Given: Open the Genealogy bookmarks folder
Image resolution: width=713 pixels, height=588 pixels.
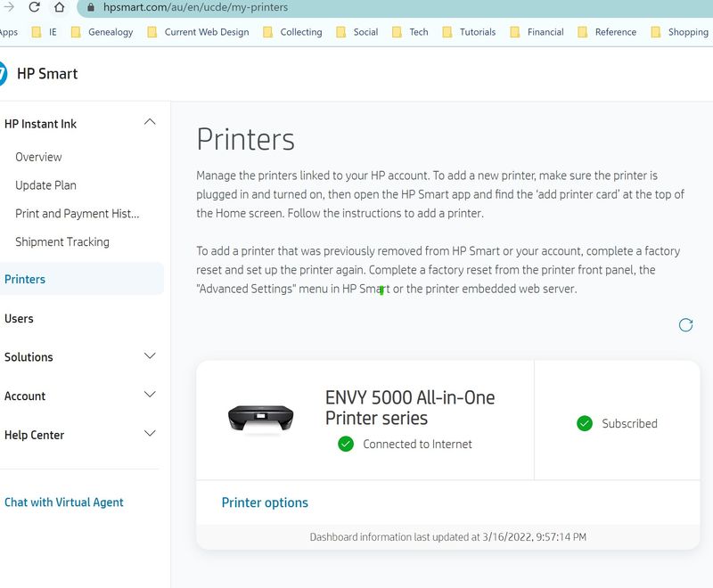Looking at the screenshot, I should click(x=102, y=32).
